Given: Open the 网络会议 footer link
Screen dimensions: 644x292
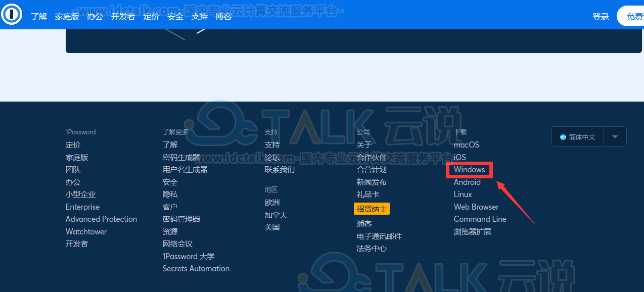Looking at the screenshot, I should pyautogui.click(x=177, y=244).
